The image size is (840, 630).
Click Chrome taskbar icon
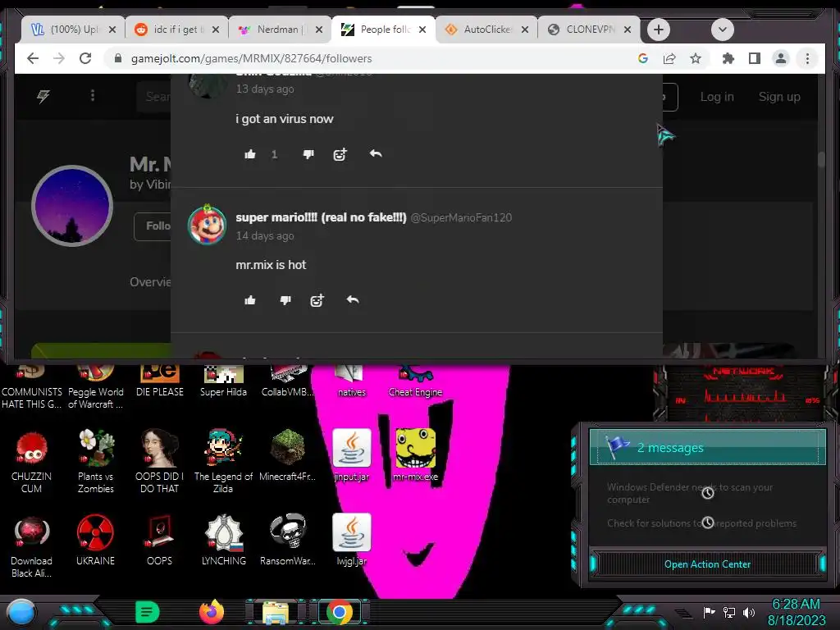click(x=339, y=612)
